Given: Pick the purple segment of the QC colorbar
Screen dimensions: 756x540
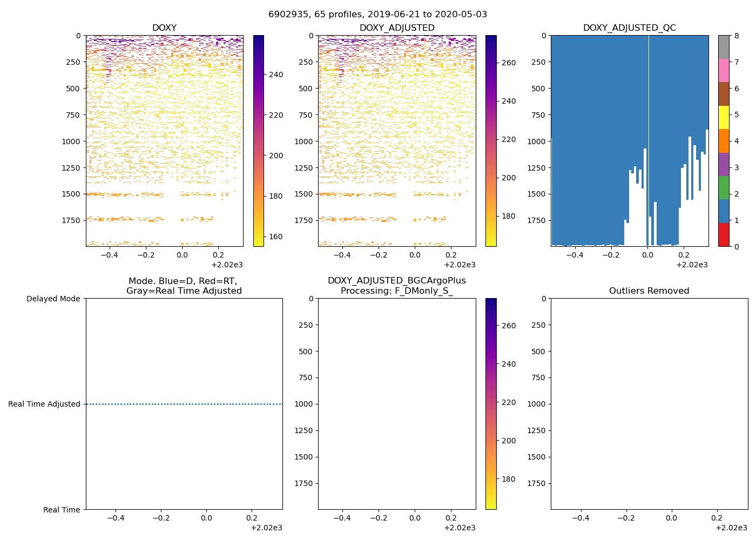Looking at the screenshot, I should click(724, 164).
